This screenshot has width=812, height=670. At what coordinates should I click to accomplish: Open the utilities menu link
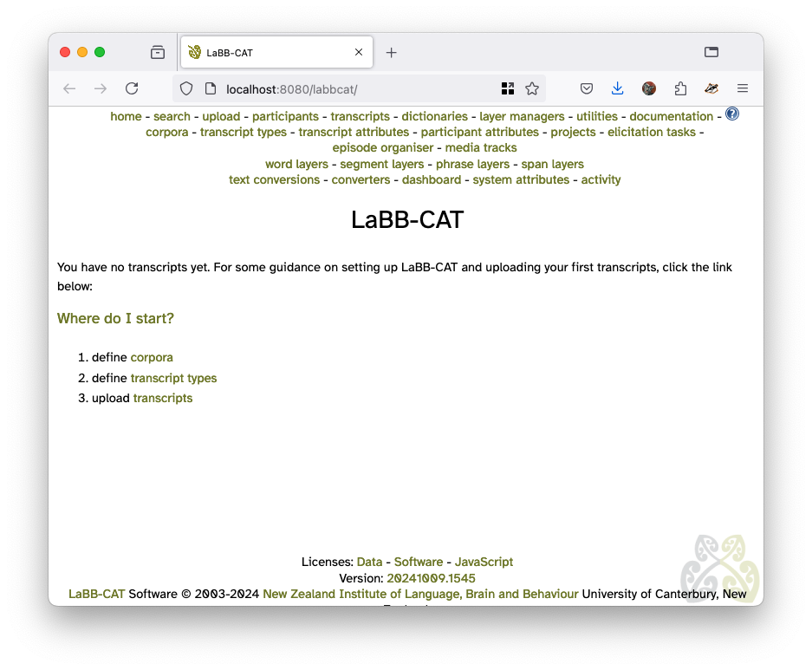(597, 116)
